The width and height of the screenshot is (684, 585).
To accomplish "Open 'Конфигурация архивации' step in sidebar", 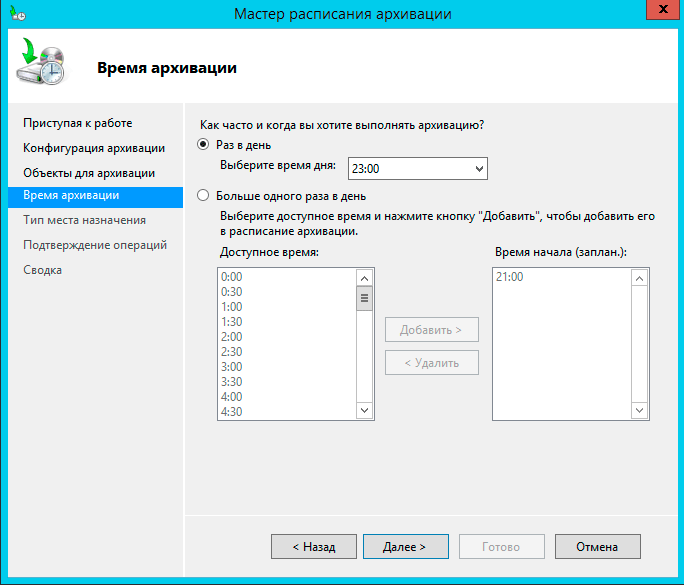I will pyautogui.click(x=94, y=147).
